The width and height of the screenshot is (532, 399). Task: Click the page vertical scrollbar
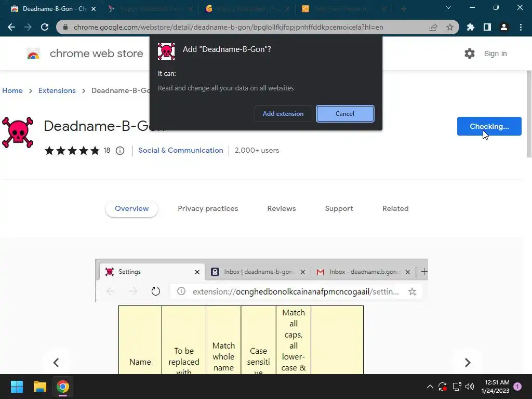click(x=529, y=114)
